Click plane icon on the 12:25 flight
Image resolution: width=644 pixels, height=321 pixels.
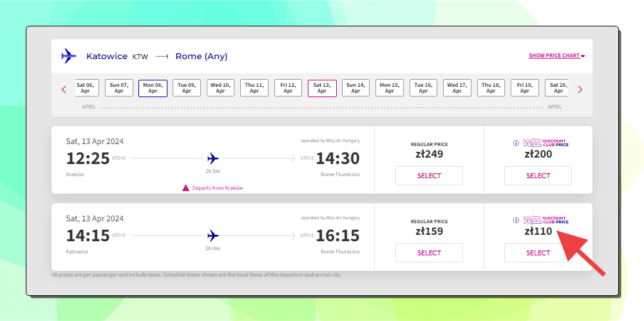coord(213,158)
